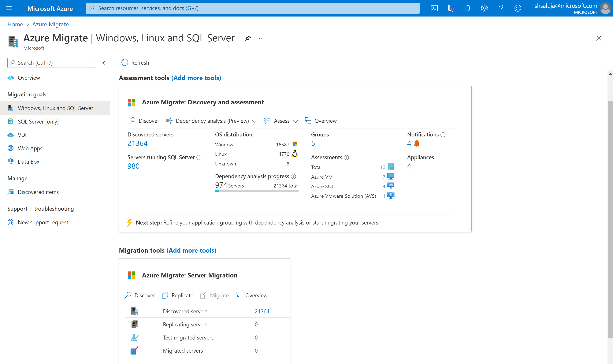Click the global search resources field
Screen dimensions: 613x364
(253, 8)
